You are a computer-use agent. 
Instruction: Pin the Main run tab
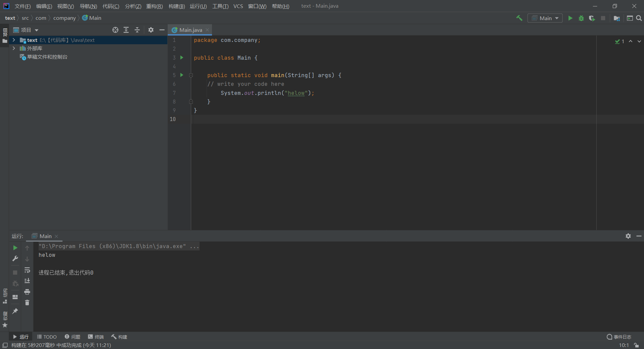point(15,312)
